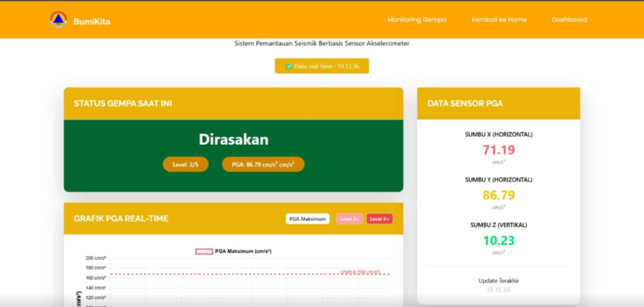
Task: Click the green checkmark in data real-time badge
Action: click(289, 66)
